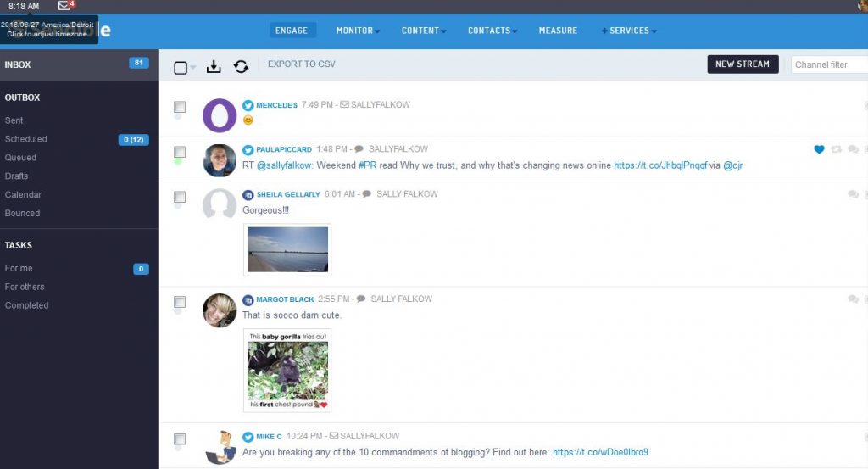Open Mercedes' purple circle avatar
The height and width of the screenshot is (469, 868).
220,115
